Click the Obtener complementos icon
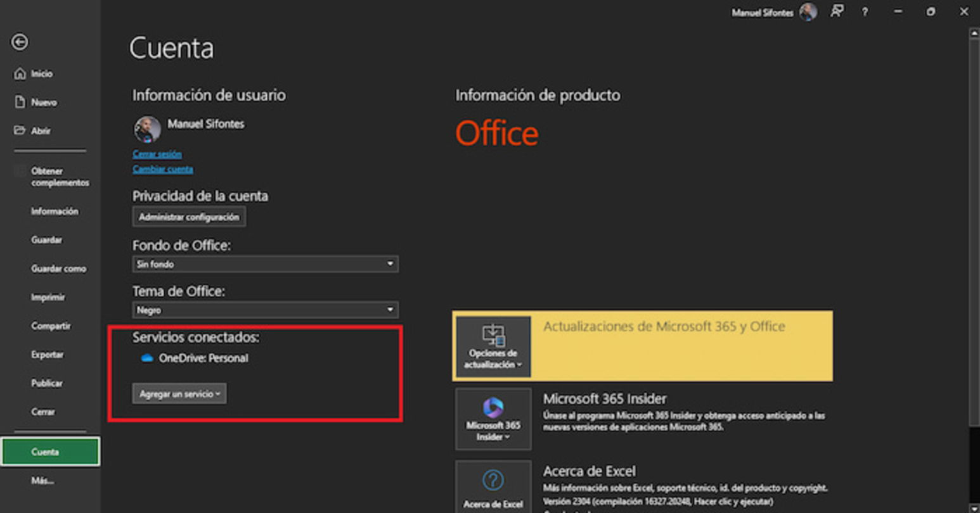The height and width of the screenshot is (513, 980). coord(20,171)
